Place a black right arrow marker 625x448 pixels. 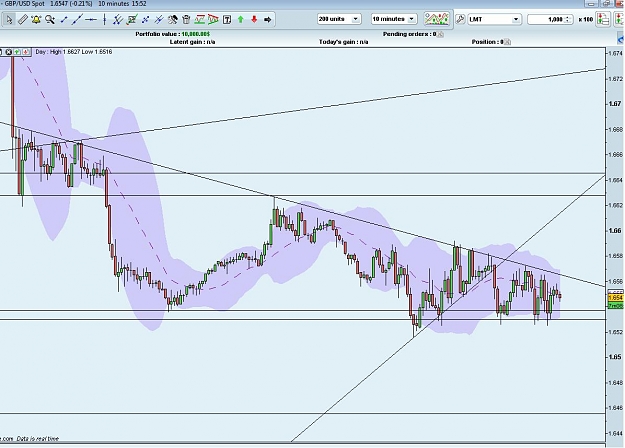267,19
